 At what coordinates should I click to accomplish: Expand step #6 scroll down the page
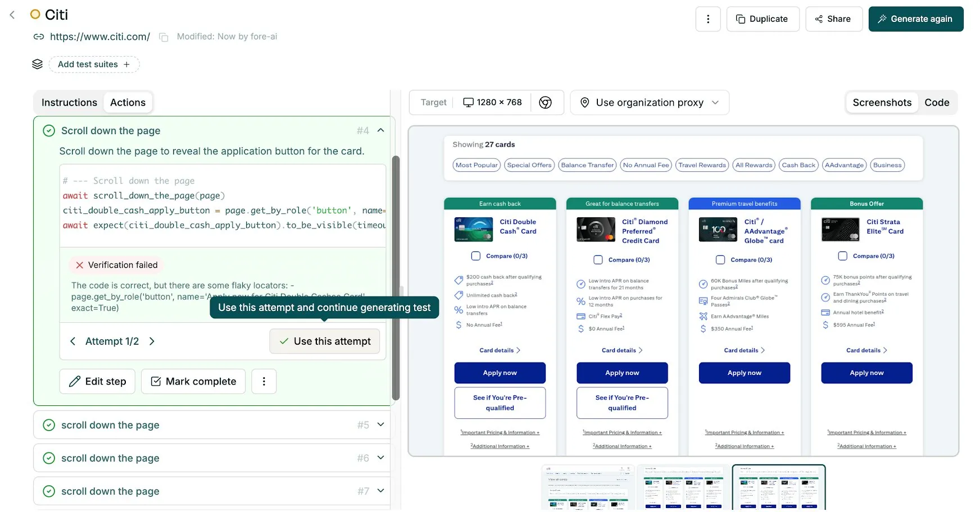(x=380, y=458)
